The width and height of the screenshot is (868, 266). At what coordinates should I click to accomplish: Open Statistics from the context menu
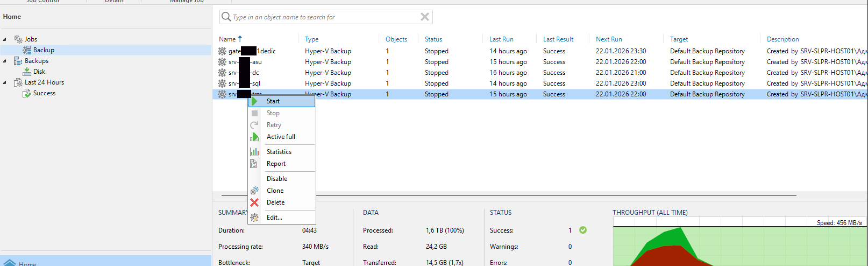281,152
